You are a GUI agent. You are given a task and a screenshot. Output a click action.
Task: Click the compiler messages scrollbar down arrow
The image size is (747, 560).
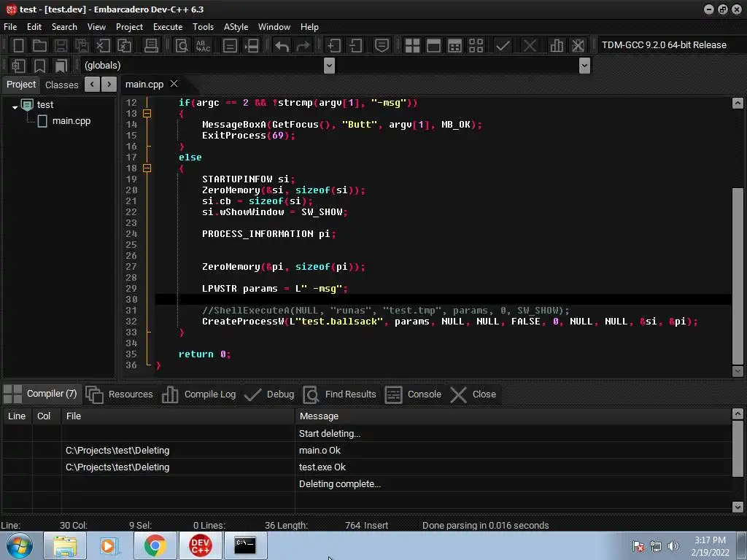point(738,507)
